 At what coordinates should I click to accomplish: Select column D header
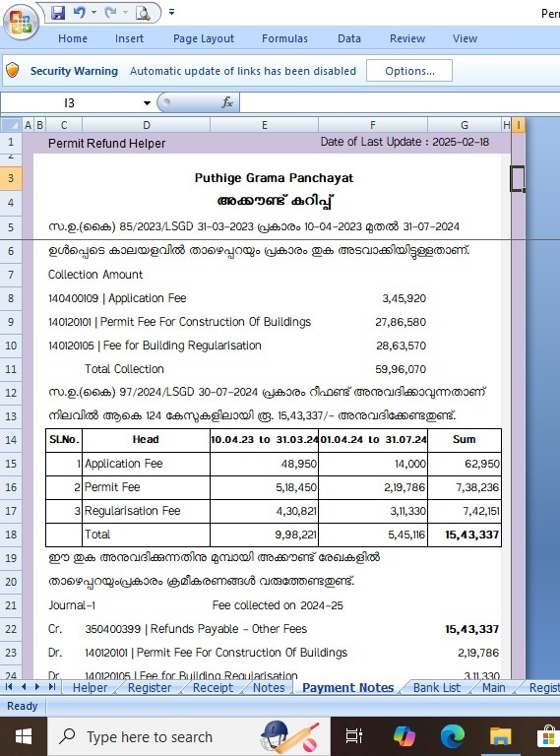pyautogui.click(x=147, y=125)
